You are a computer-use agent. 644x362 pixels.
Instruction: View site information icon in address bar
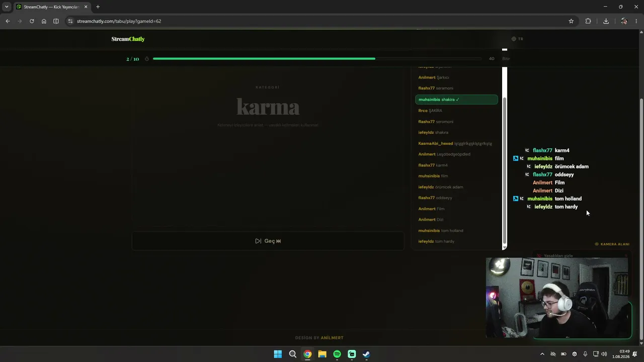point(70,21)
